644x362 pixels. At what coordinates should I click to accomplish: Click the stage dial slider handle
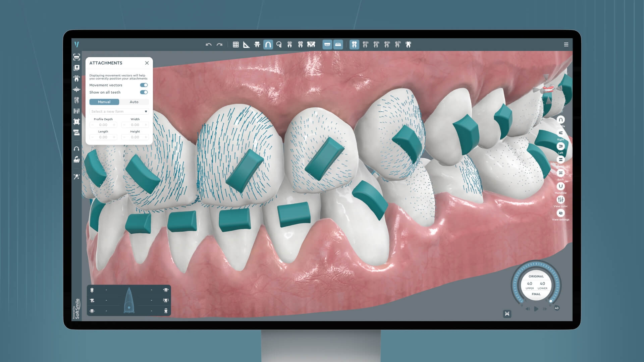(x=551, y=301)
